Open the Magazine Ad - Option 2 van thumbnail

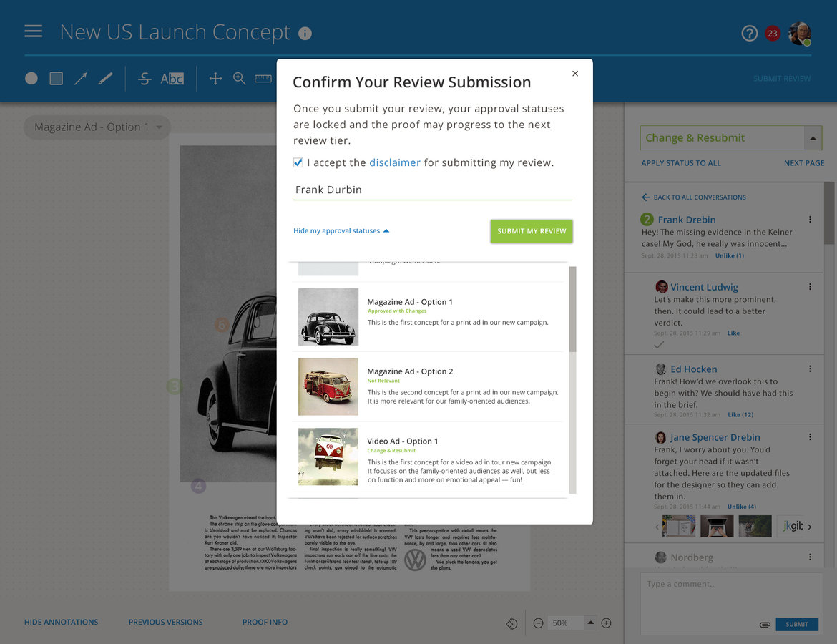pos(328,386)
